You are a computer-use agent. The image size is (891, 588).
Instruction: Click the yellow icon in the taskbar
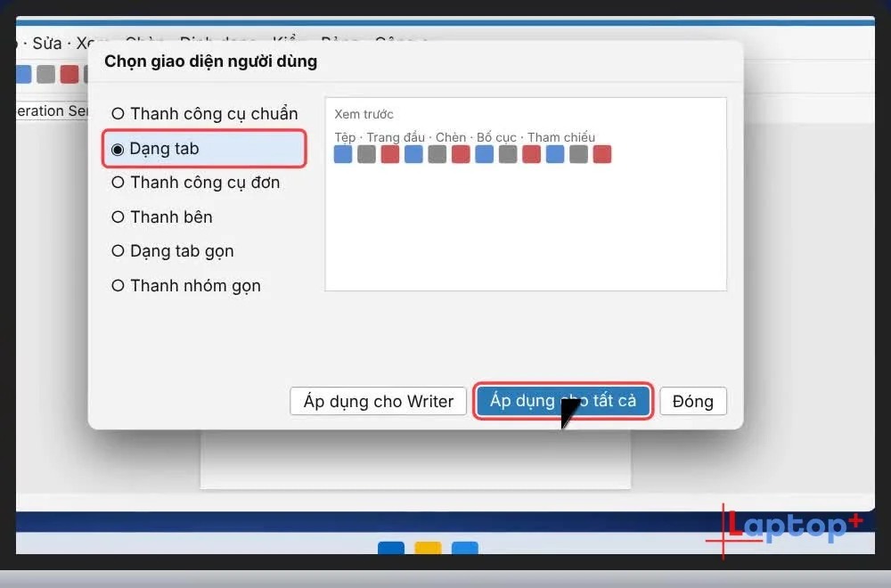coord(428,548)
